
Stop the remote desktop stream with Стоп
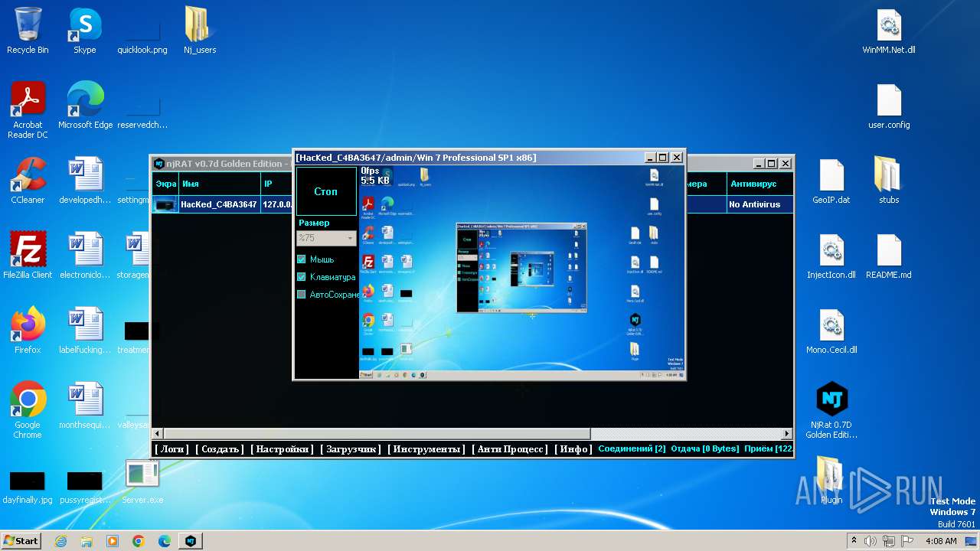coord(326,191)
